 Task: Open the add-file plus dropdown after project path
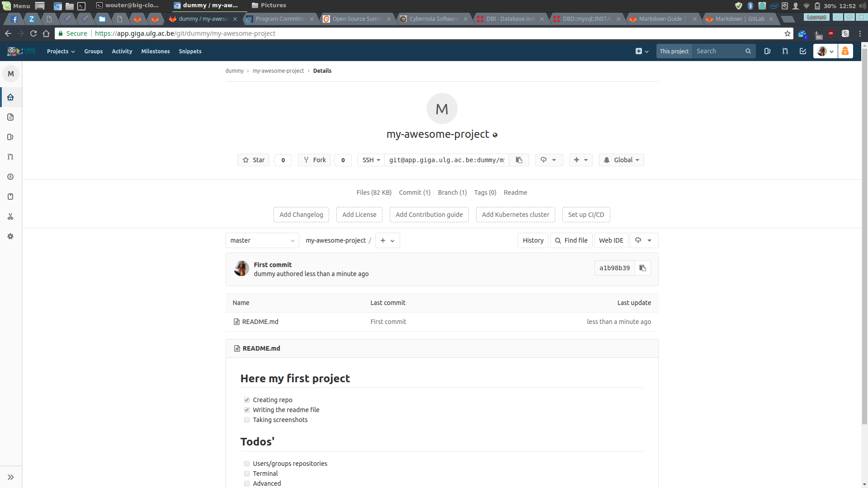(x=387, y=240)
